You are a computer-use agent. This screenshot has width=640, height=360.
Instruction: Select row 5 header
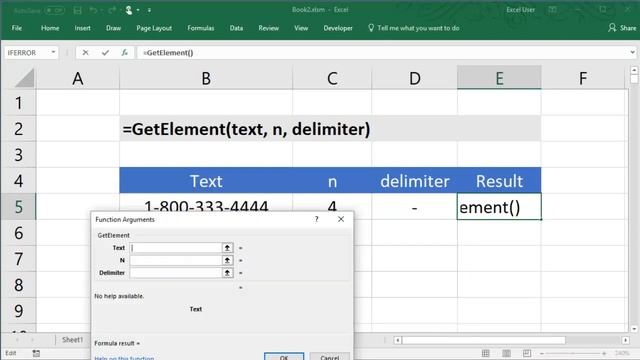(18, 207)
